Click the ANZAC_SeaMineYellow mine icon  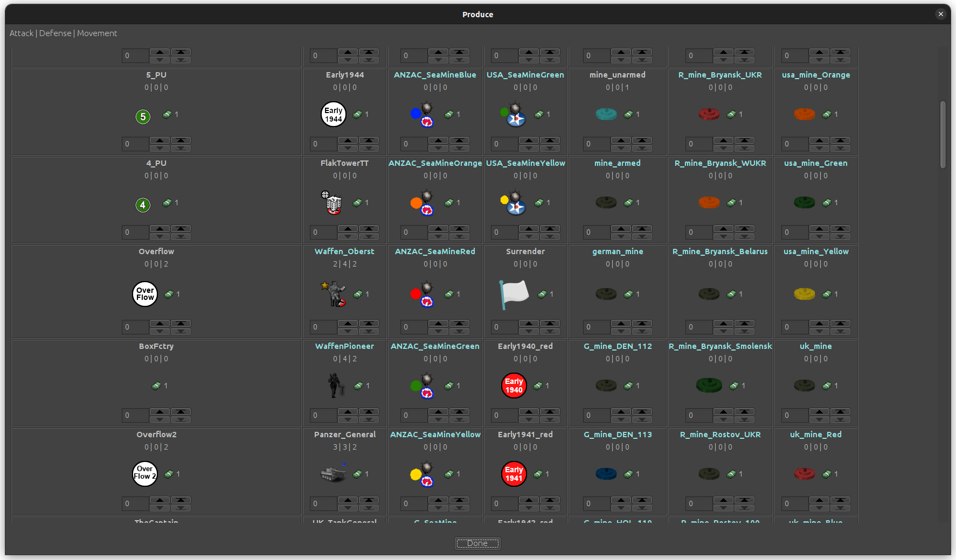coord(422,474)
